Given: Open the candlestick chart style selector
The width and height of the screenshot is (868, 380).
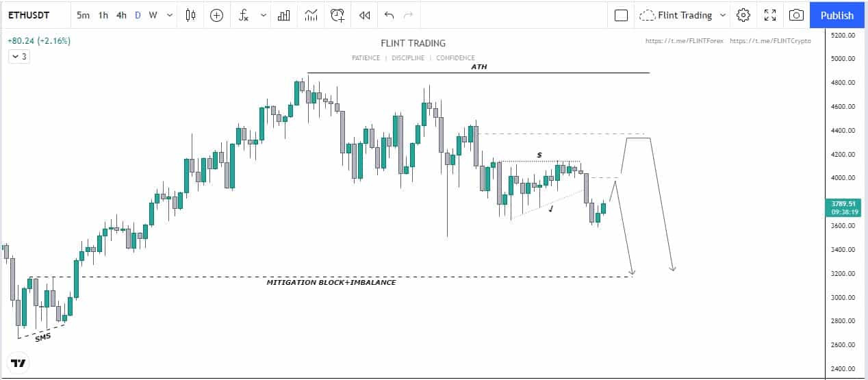Looking at the screenshot, I should [x=191, y=15].
